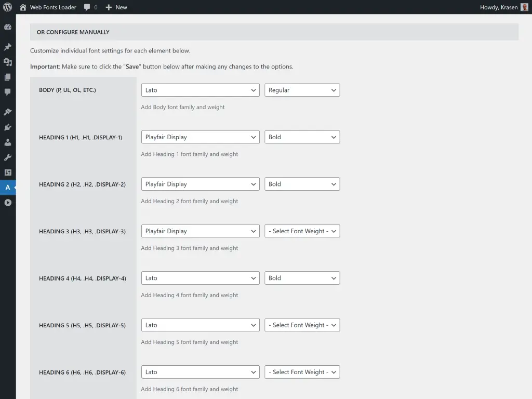Open the Media library icon in the sidebar

coord(8,62)
